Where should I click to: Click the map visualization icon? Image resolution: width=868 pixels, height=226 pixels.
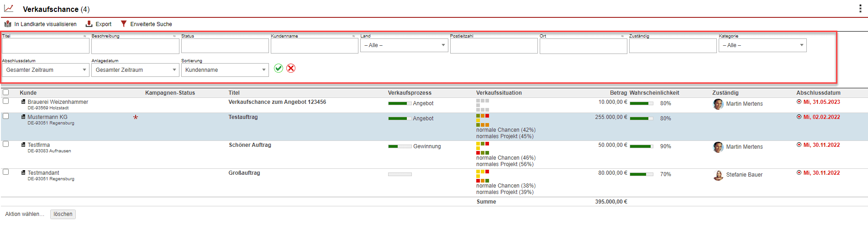[8, 24]
